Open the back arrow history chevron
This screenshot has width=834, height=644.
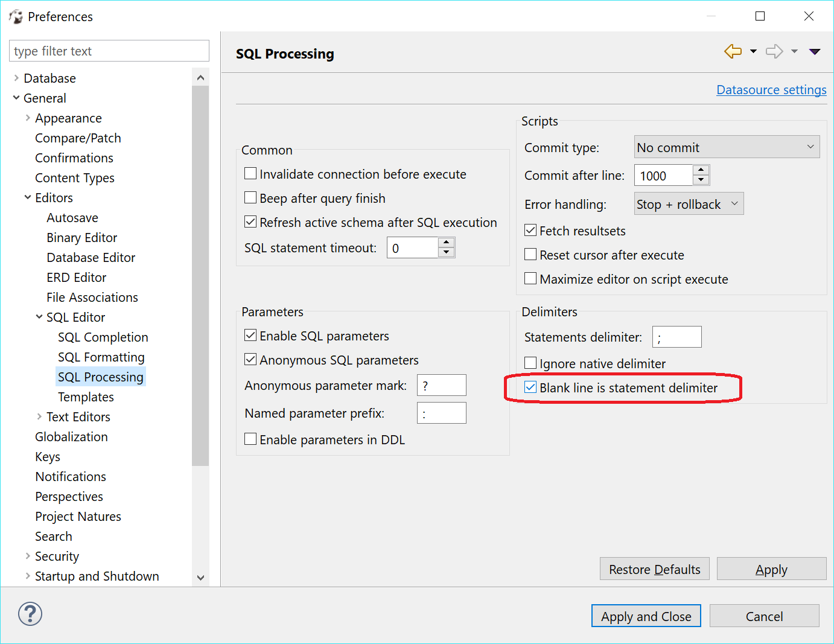(752, 51)
